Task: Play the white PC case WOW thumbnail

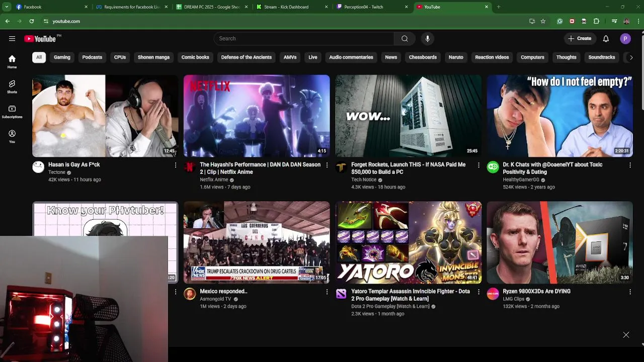Action: (x=408, y=116)
